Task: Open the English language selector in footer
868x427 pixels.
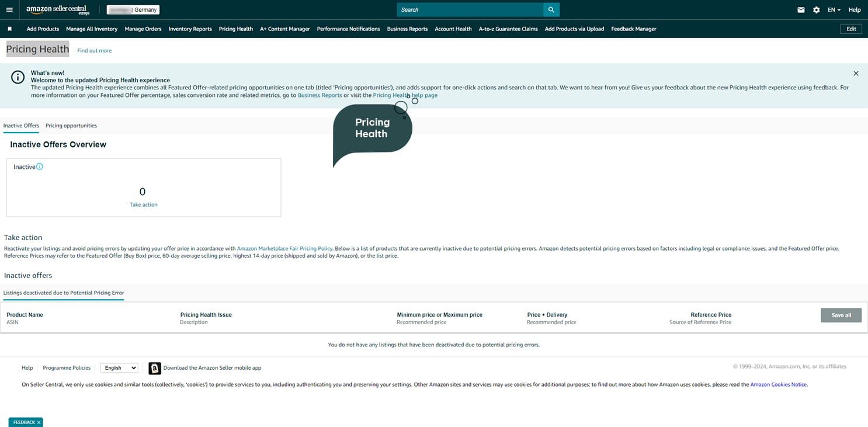Action: click(x=119, y=368)
